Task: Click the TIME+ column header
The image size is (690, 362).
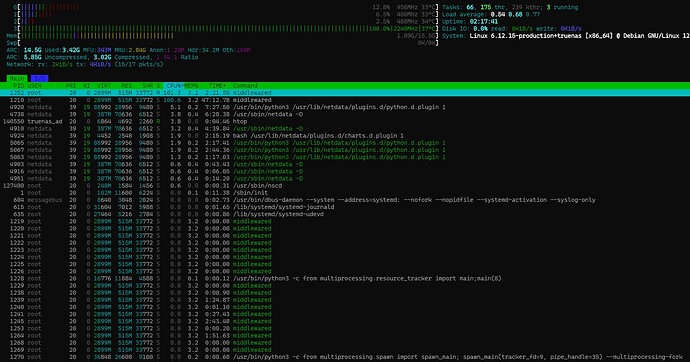Action: [217, 86]
